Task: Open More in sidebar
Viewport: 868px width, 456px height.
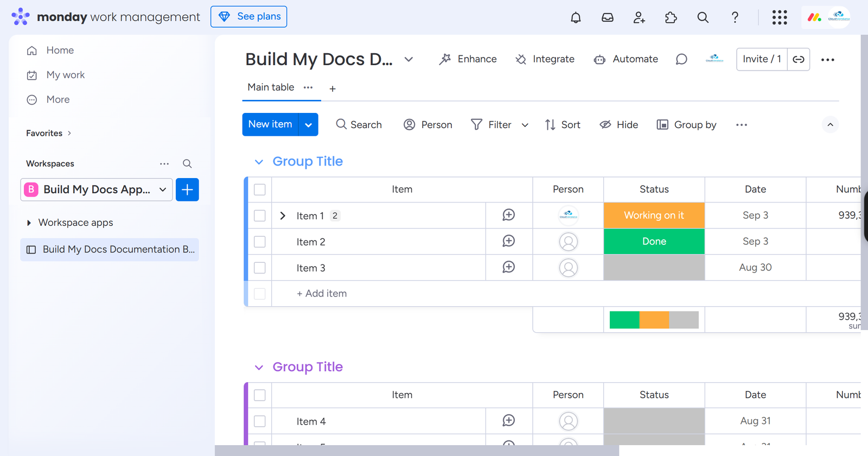Action: pos(58,99)
